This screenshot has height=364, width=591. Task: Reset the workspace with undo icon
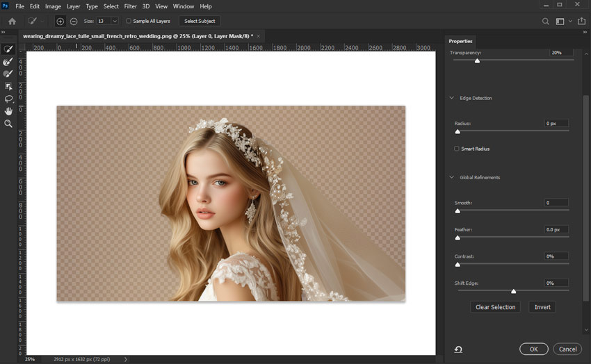[x=458, y=349]
